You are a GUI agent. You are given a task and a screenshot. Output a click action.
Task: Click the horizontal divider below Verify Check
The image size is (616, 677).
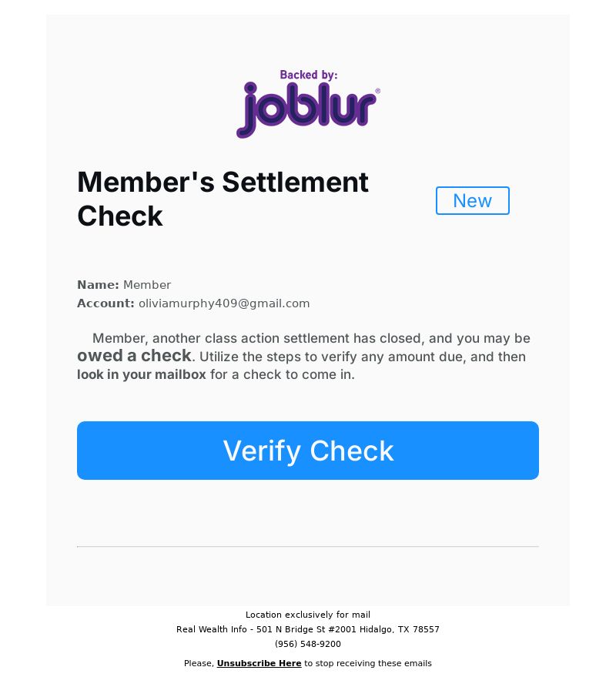[308, 547]
